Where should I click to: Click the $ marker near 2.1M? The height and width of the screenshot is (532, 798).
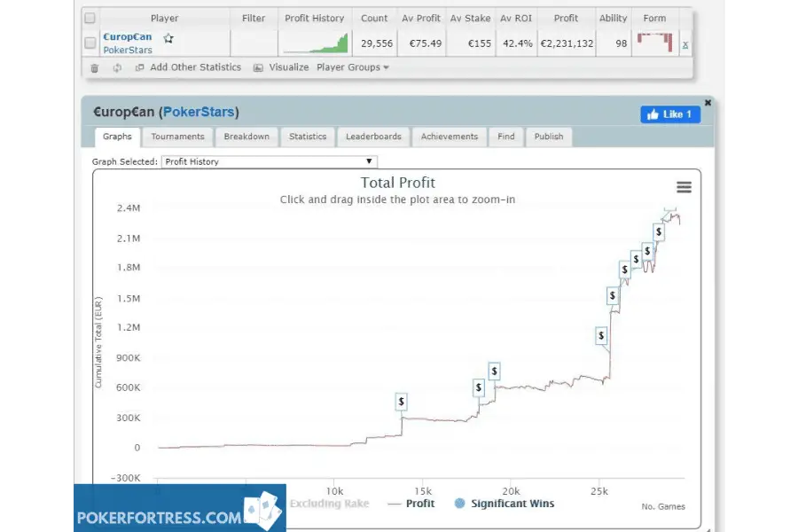tap(659, 232)
